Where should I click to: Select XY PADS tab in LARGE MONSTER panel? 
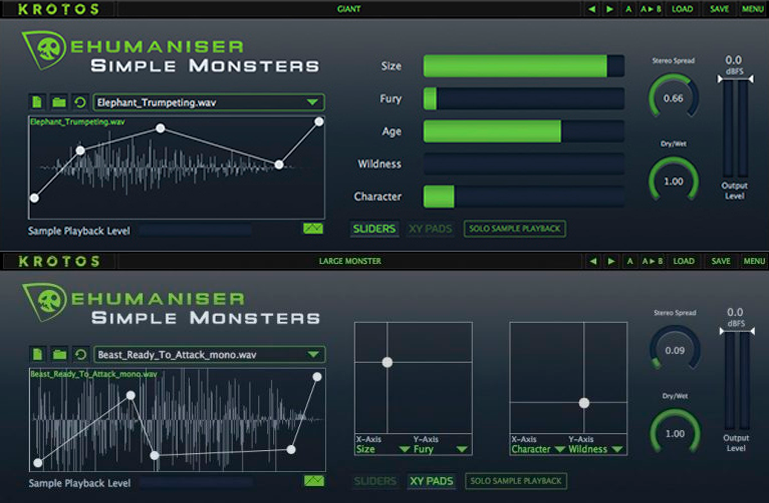pos(432,481)
